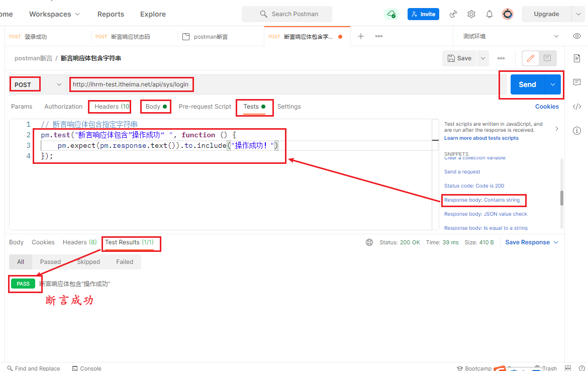
Task: Open the capture requests satellite icon
Action: click(453, 14)
